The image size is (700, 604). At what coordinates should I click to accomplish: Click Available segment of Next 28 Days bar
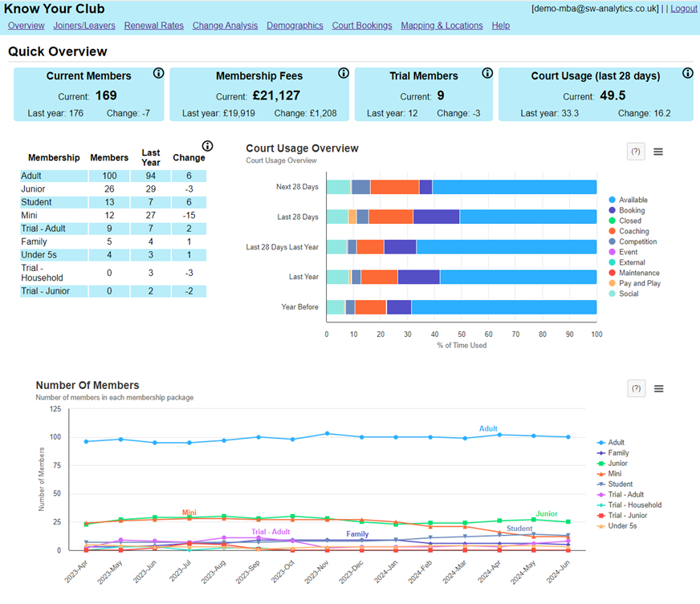pos(515,187)
